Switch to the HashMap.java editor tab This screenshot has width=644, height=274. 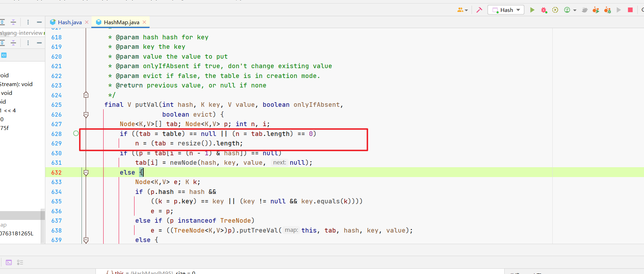[121, 22]
